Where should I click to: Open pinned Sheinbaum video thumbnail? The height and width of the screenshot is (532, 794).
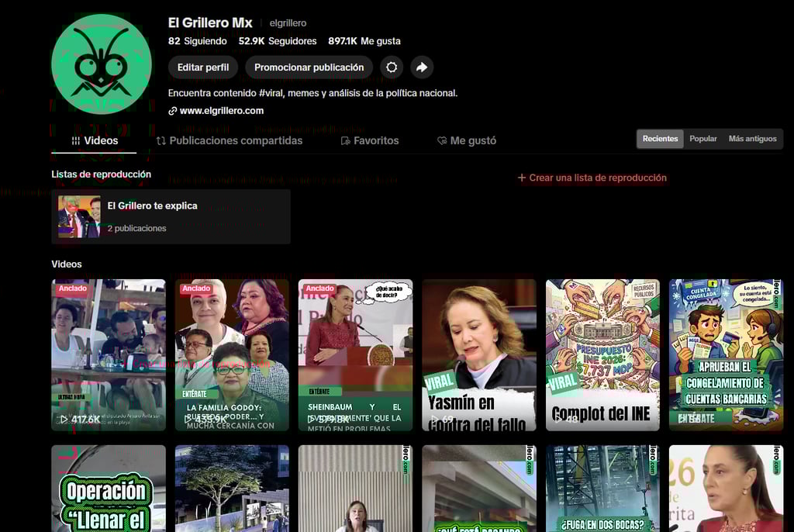coord(355,354)
